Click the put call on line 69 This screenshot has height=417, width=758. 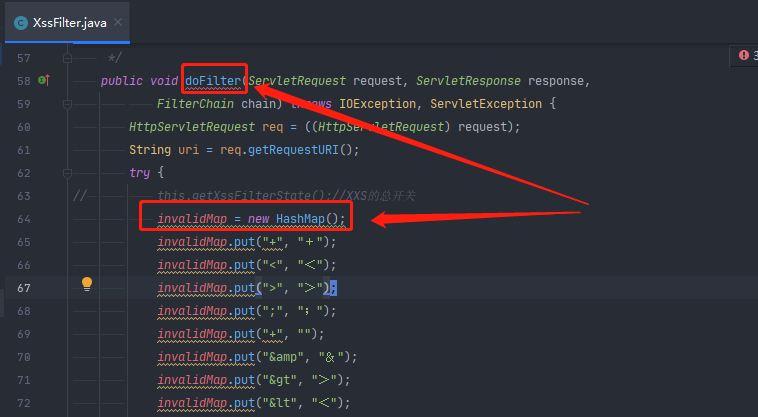(x=244, y=334)
